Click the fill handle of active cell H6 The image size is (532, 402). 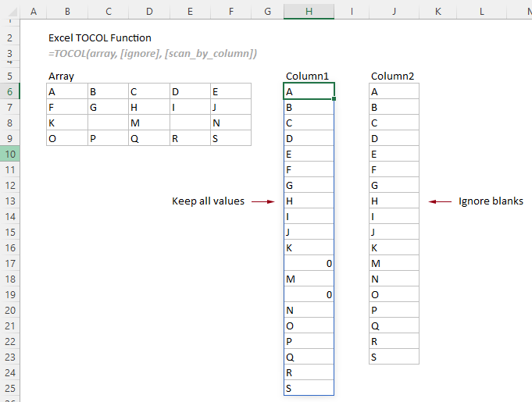pyautogui.click(x=334, y=99)
